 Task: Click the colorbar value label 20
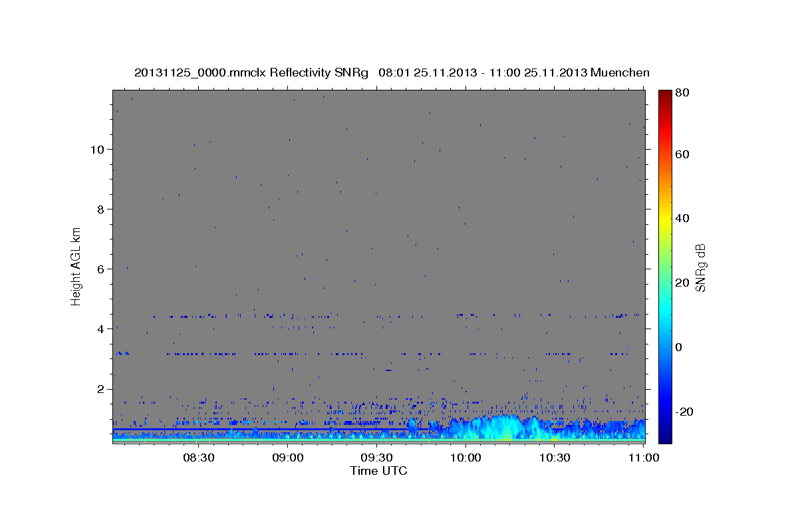coord(684,283)
